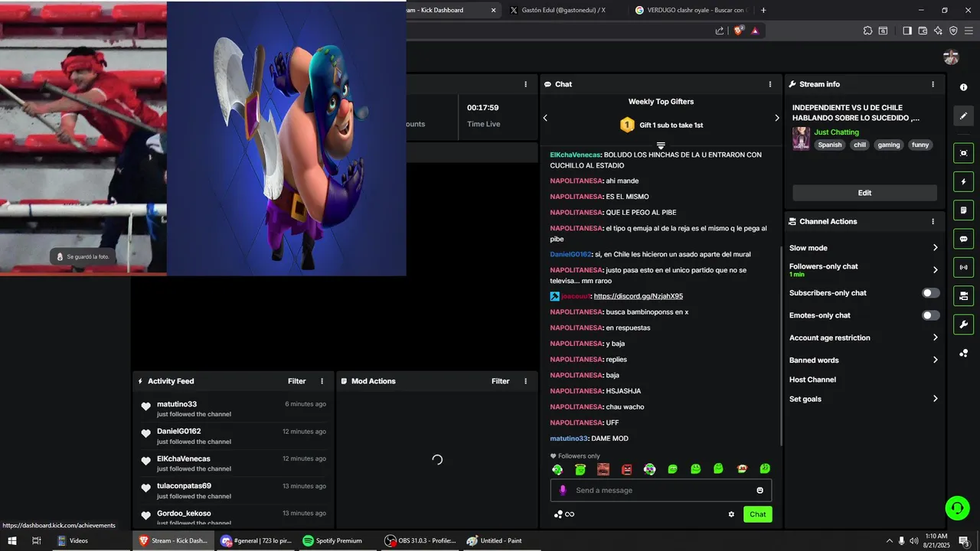Click the three-dots cluster icon at sidebar bottom
Screen dimensions: 980x551
(963, 353)
